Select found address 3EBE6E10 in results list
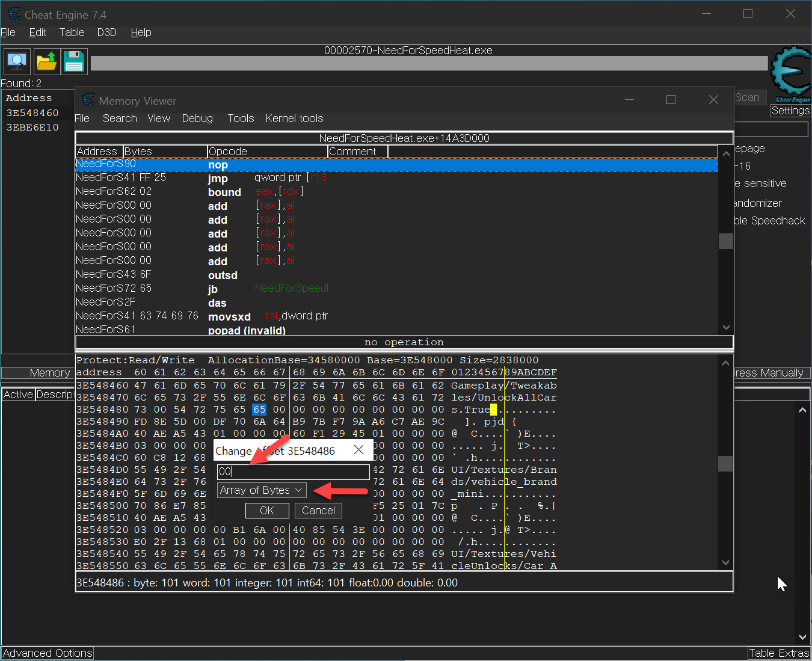Screen dimensions: 812x661 [32, 128]
